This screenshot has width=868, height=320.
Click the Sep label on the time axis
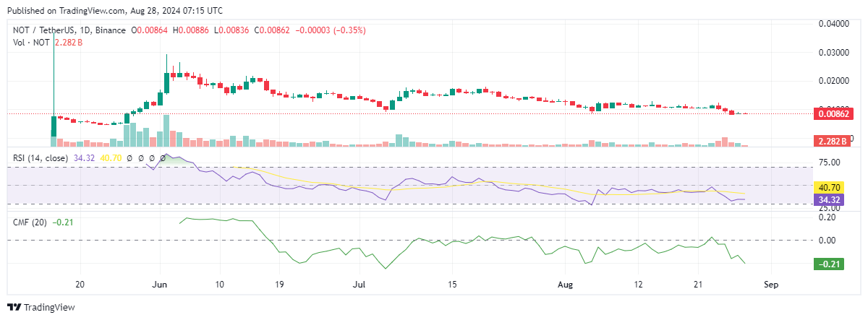pyautogui.click(x=771, y=285)
